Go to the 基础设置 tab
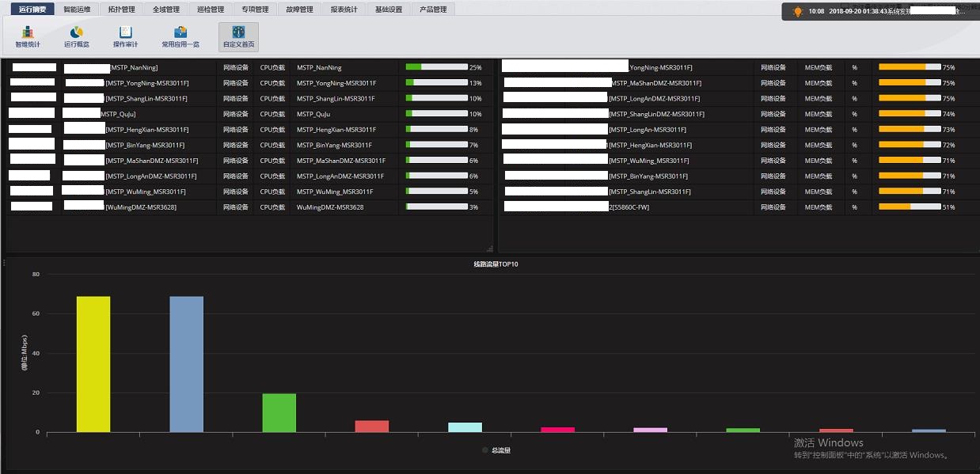Image resolution: width=980 pixels, height=474 pixels. pyautogui.click(x=389, y=9)
